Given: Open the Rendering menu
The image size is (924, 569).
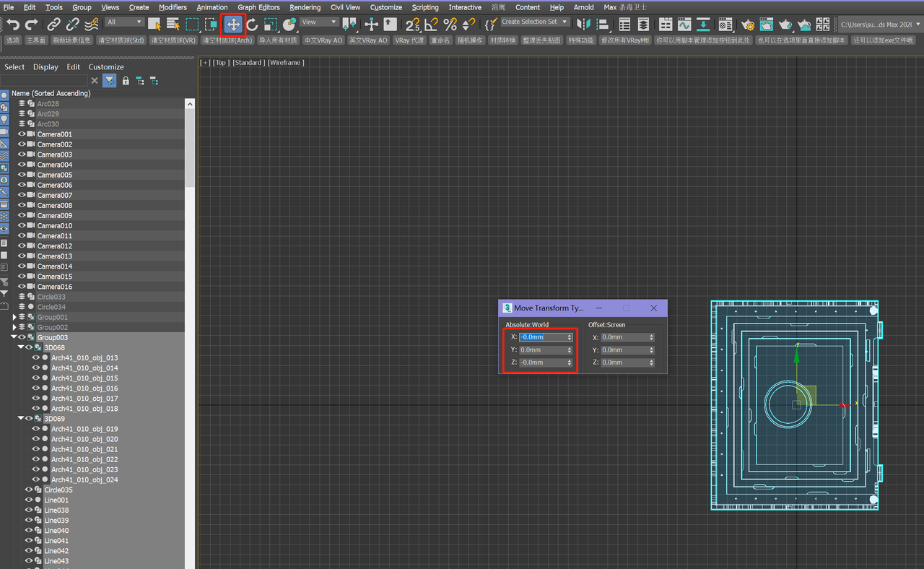Looking at the screenshot, I should tap(305, 7).
